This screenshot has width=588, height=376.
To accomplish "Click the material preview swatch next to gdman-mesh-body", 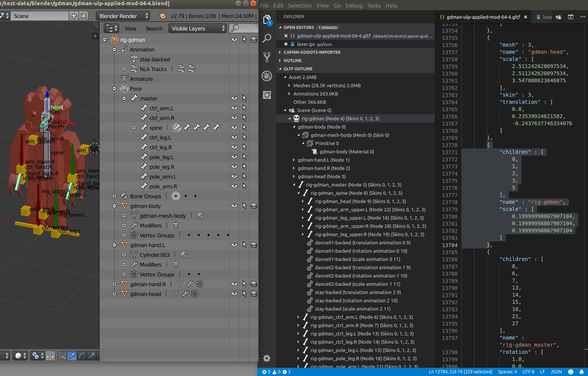I will click(x=200, y=215).
